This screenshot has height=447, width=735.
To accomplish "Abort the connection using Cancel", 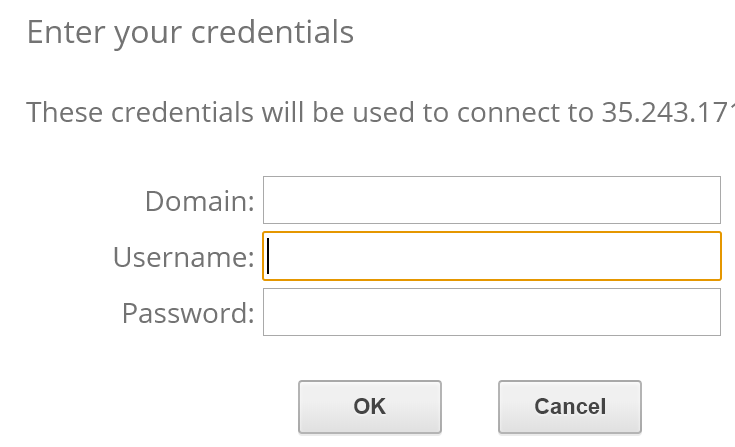I will pyautogui.click(x=569, y=406).
